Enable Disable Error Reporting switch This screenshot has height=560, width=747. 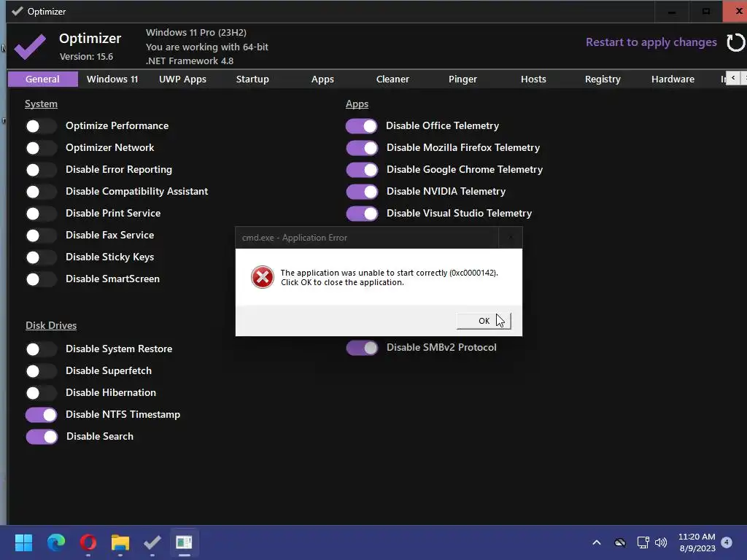coord(42,170)
